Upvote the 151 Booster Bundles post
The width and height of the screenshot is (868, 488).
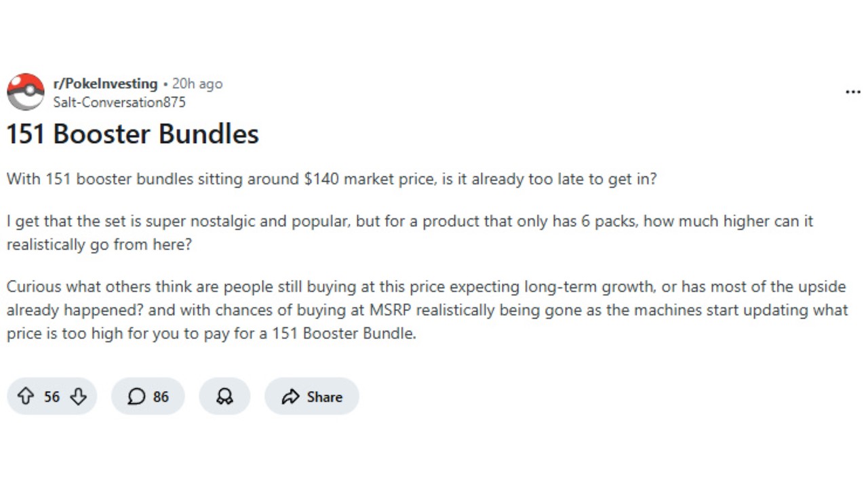(26, 396)
